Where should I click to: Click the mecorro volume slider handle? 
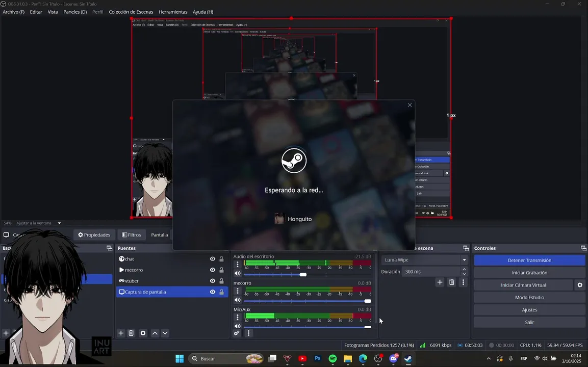click(368, 301)
